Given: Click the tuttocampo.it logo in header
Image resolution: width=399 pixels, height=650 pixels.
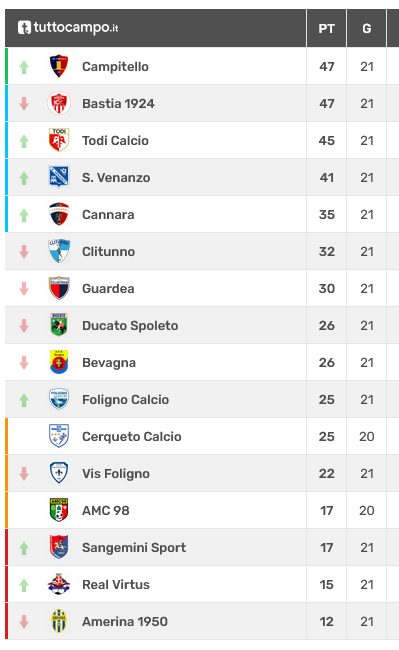Looking at the screenshot, I should click(68, 28).
